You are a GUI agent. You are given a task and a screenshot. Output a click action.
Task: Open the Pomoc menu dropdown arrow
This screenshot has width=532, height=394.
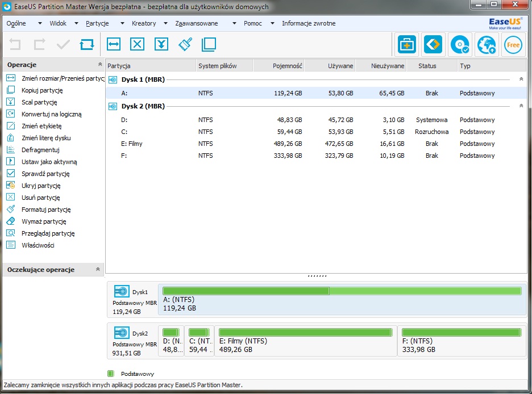[x=272, y=23]
